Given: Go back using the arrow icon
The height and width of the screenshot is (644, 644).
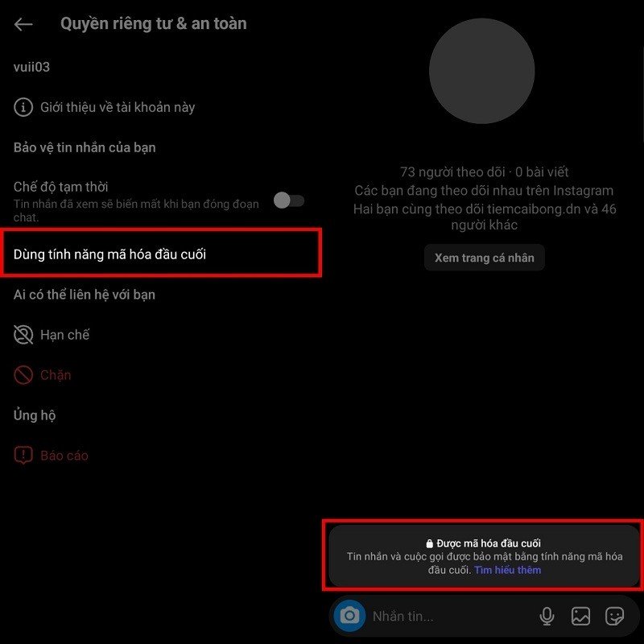Looking at the screenshot, I should click(x=23, y=24).
